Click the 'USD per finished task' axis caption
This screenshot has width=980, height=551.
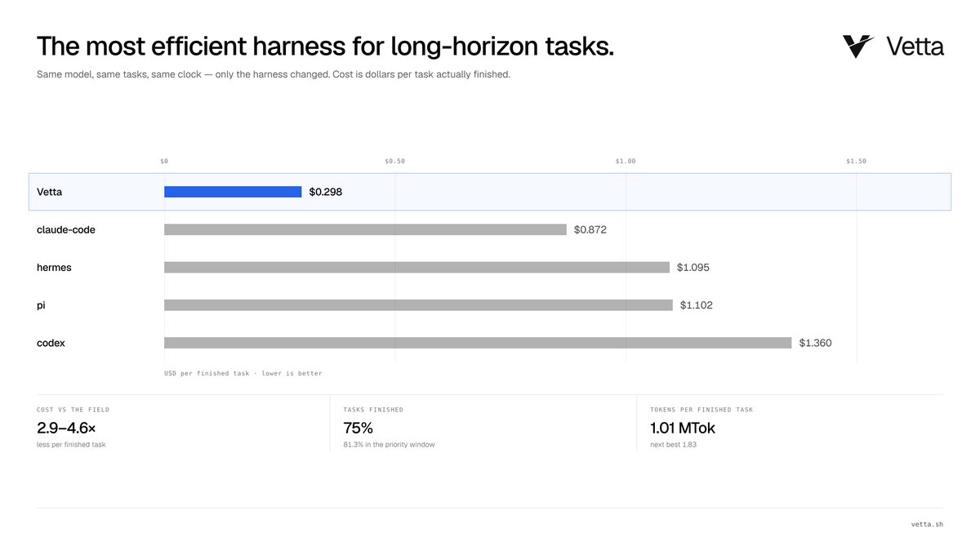click(x=243, y=373)
